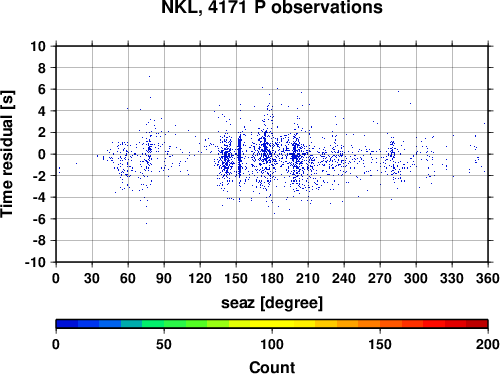The width and height of the screenshot is (500, 374).
Task: Click the x-axis tick label 180
Action: (x=272, y=278)
